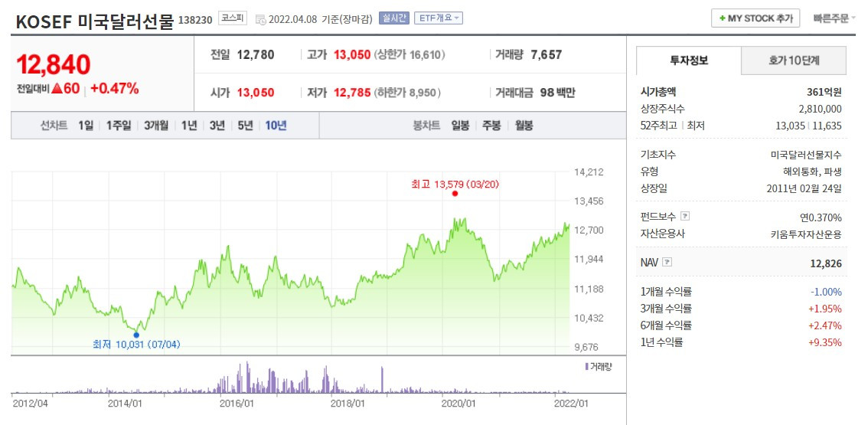
Task: Select the 10년 line chart period
Action: 276,126
